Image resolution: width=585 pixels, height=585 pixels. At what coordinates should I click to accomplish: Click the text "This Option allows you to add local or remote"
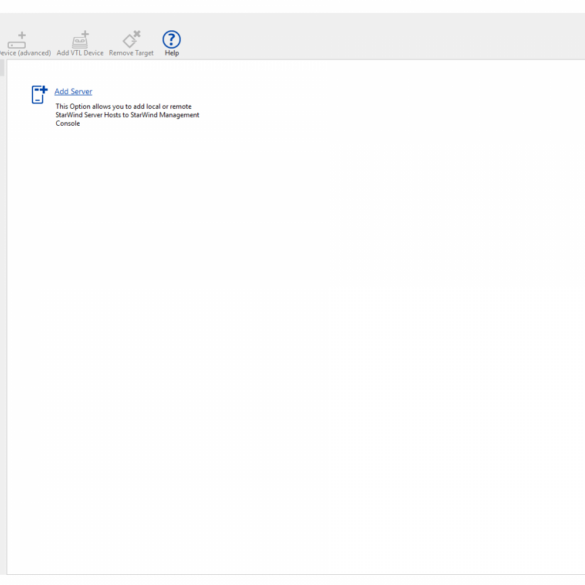[x=123, y=106]
